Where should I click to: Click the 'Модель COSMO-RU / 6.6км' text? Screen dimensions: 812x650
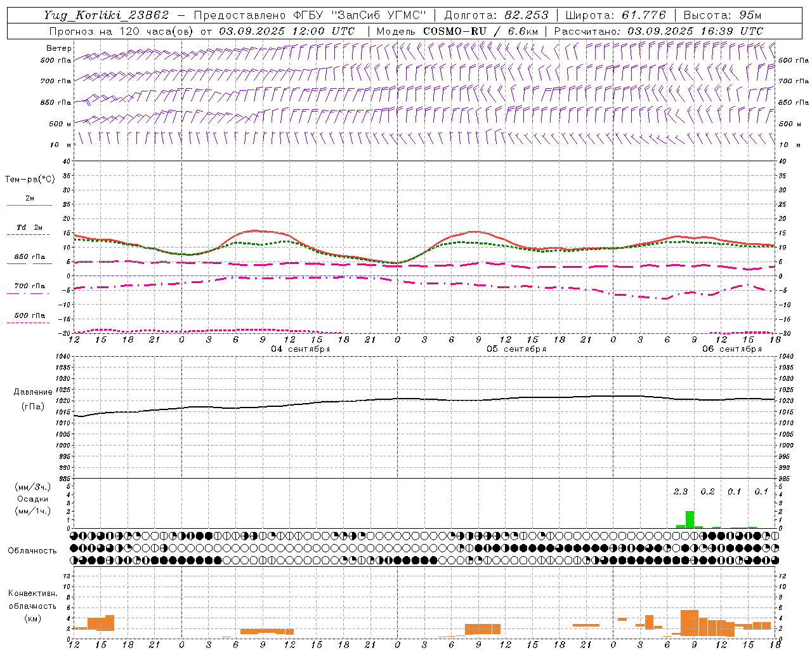(x=457, y=31)
